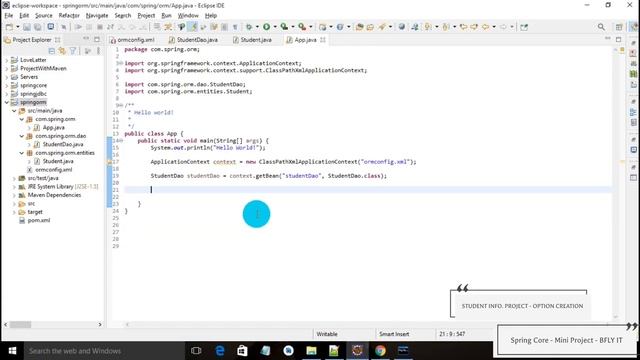This screenshot has height=360, width=640.
Task: Click the Open Perspective icon
Action: [x=619, y=27]
